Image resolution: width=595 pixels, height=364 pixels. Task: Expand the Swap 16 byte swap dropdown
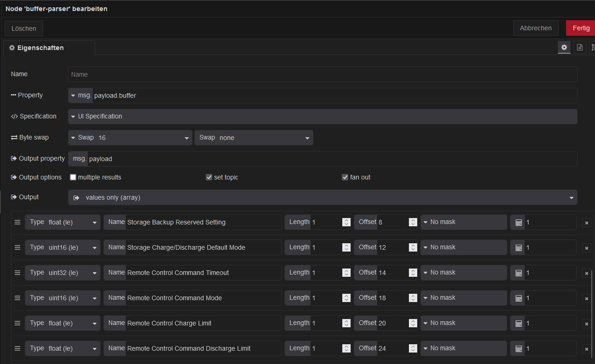point(130,138)
